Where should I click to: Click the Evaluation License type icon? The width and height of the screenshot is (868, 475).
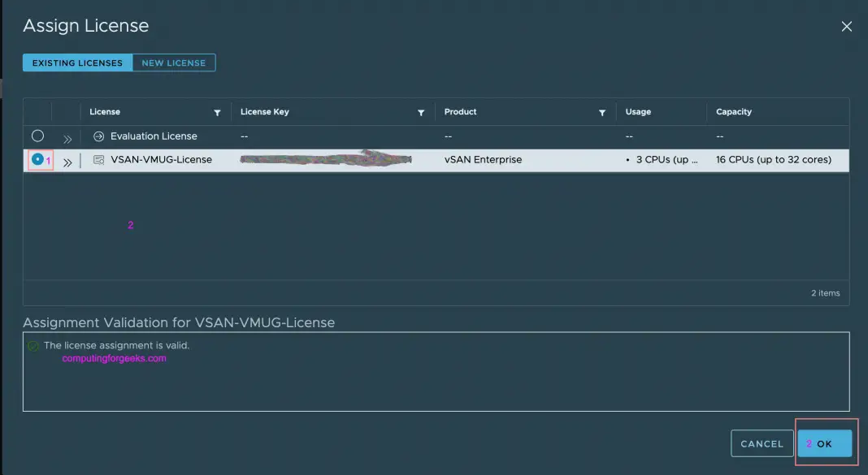click(97, 136)
